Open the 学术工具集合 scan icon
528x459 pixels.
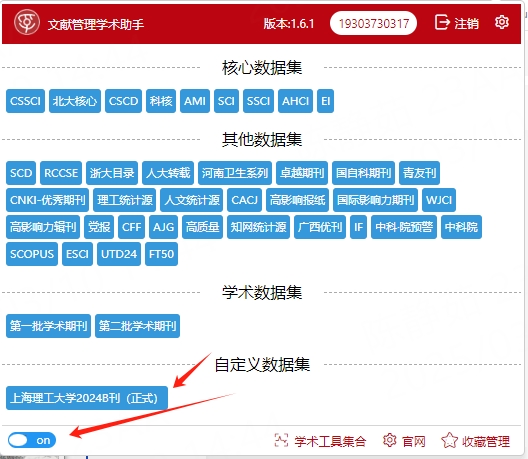281,440
